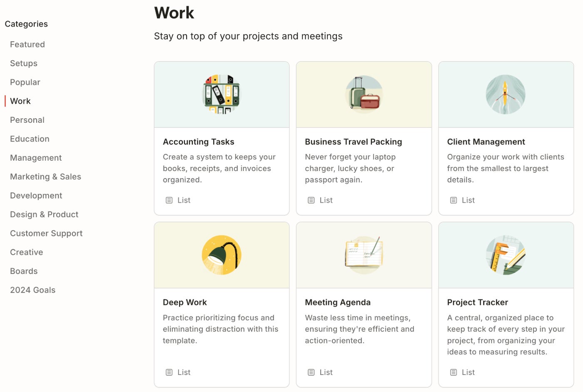
Task: Go to the Featured category
Action: tap(27, 45)
